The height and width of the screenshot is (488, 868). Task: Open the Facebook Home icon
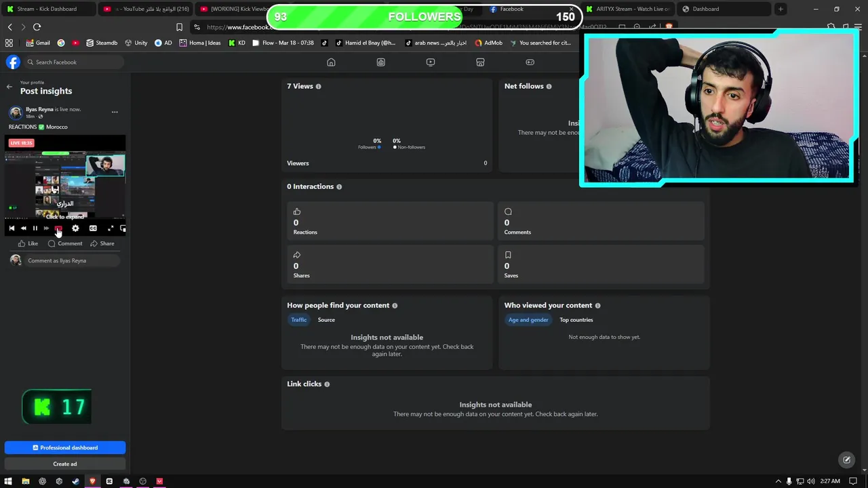point(331,62)
